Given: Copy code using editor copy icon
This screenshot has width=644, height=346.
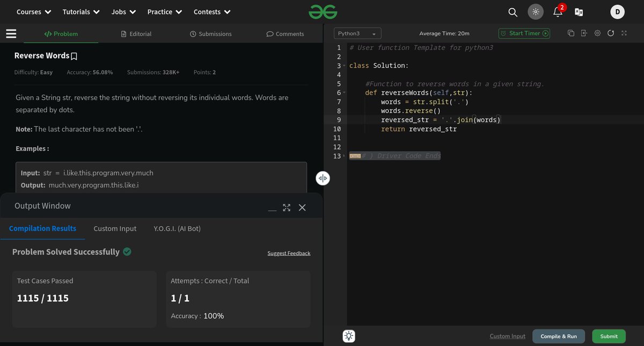Looking at the screenshot, I should [571, 33].
